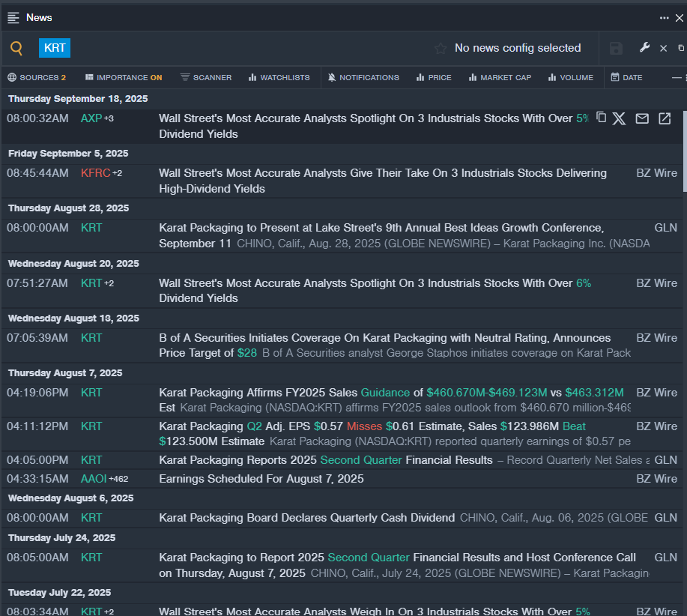Open the three-dot panel options menu
Viewport: 687px width, 616px height.
(x=664, y=17)
